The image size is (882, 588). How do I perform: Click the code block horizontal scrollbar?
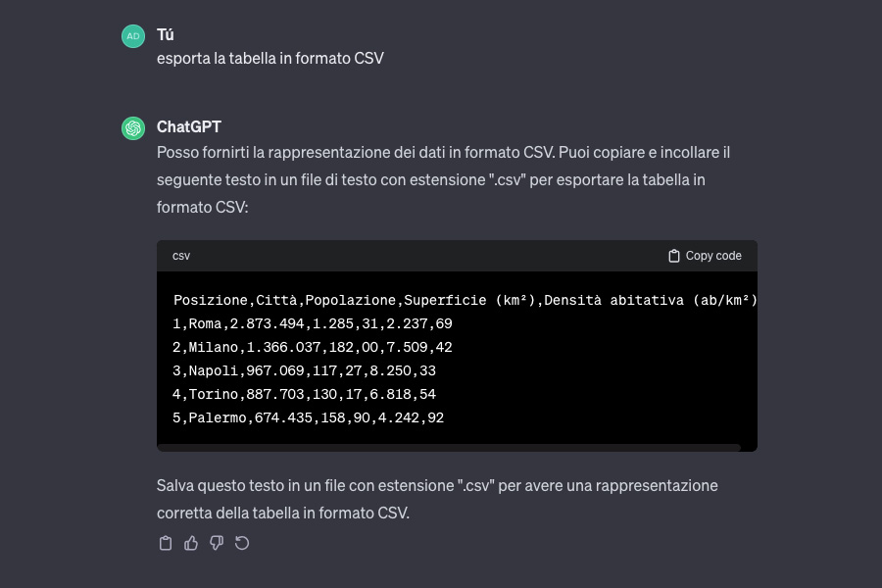(449, 448)
